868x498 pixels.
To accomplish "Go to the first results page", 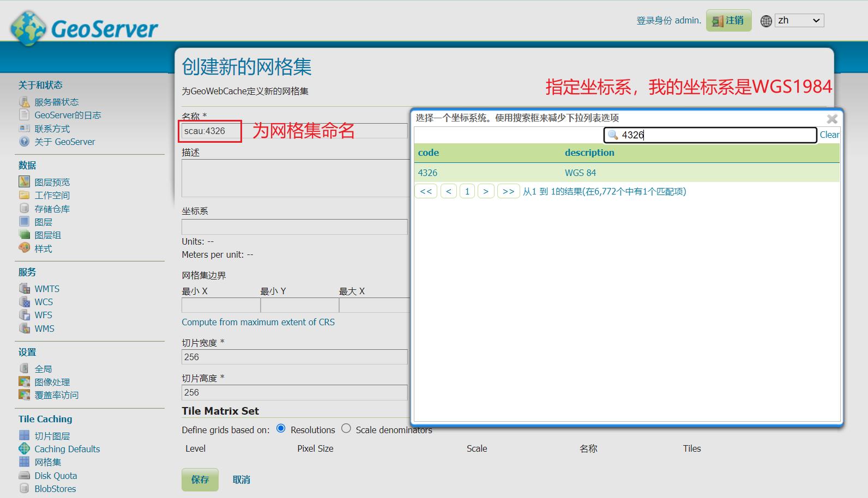I will (426, 191).
